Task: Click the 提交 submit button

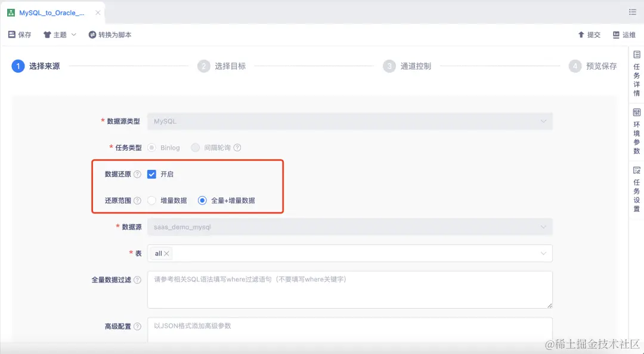Action: coord(589,35)
